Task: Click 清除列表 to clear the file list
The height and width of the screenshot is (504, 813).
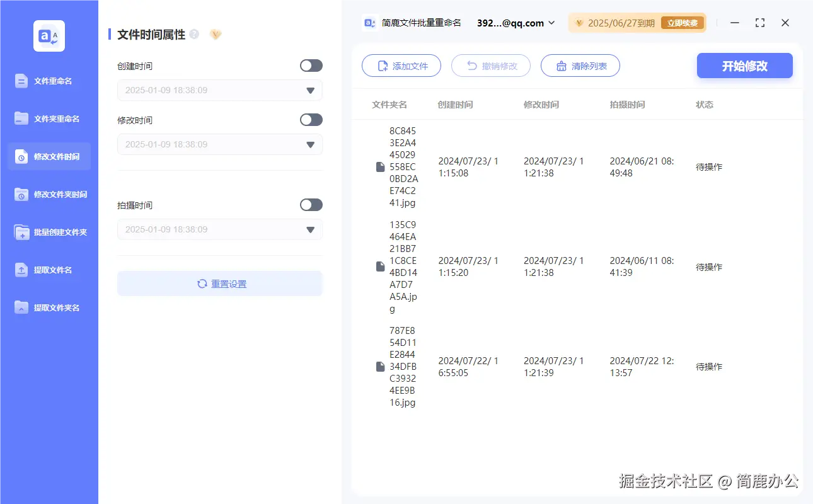Action: click(580, 66)
